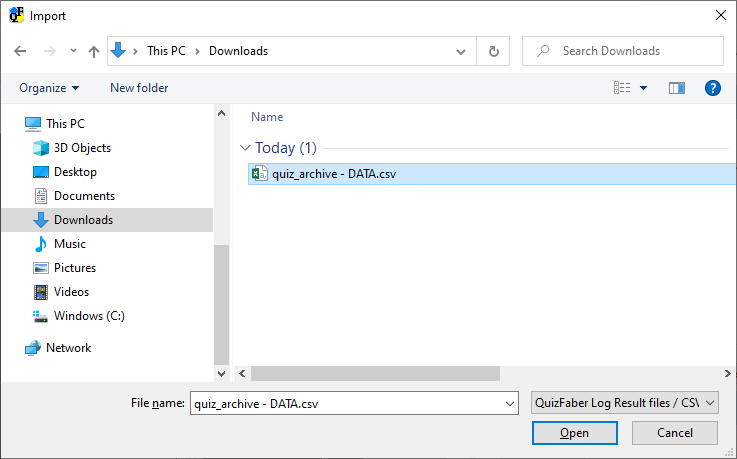Click the New folder button
The image size is (737, 459).
(x=139, y=88)
